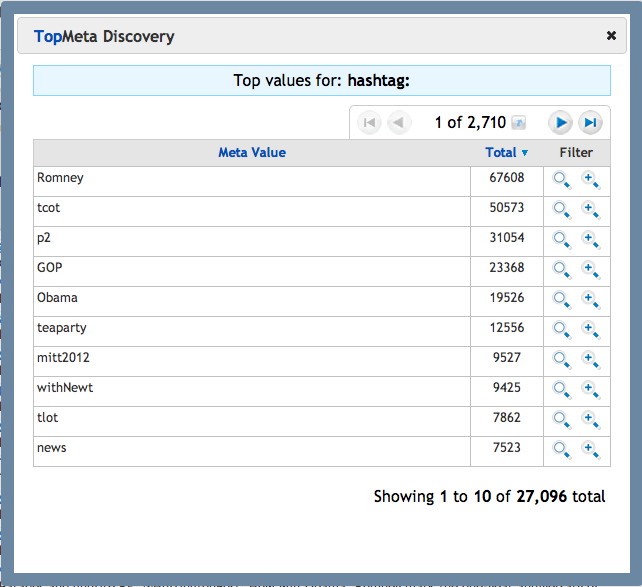Go to the next page of results
The image size is (642, 587).
click(561, 122)
